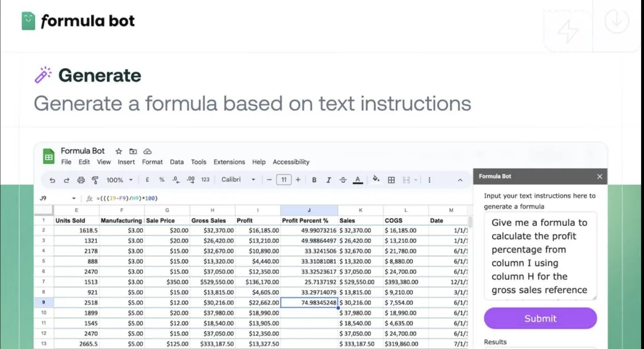Click the Formula Bot document title
The height and width of the screenshot is (349, 644).
click(x=82, y=151)
